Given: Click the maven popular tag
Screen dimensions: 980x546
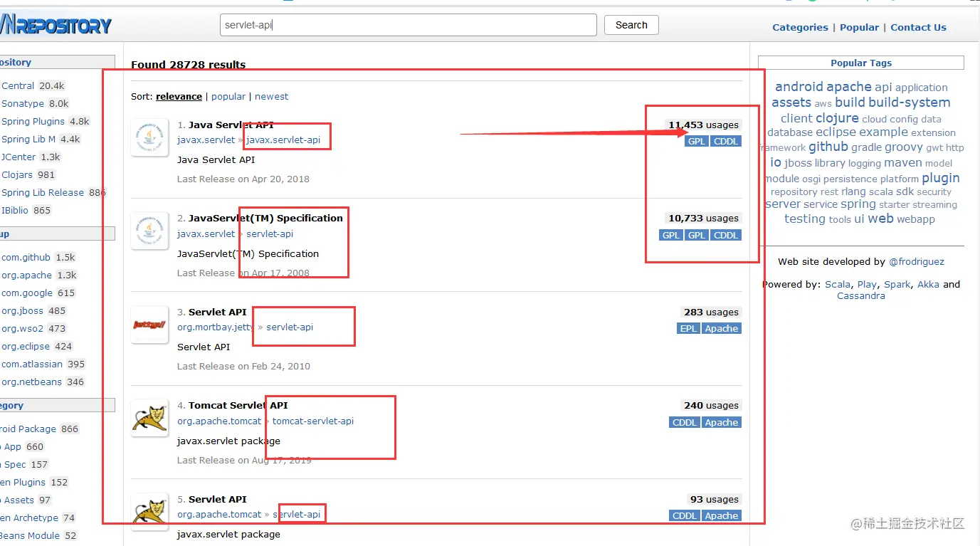Looking at the screenshot, I should [903, 163].
